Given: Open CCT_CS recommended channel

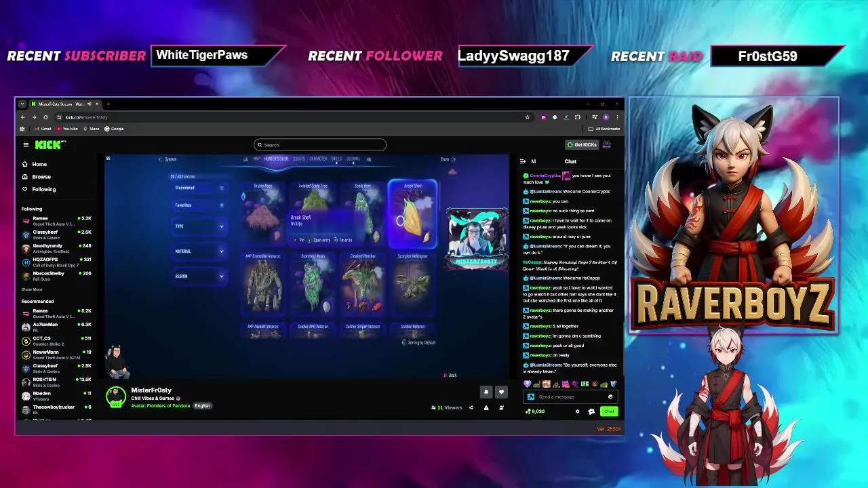Looking at the screenshot, I should coord(57,340).
